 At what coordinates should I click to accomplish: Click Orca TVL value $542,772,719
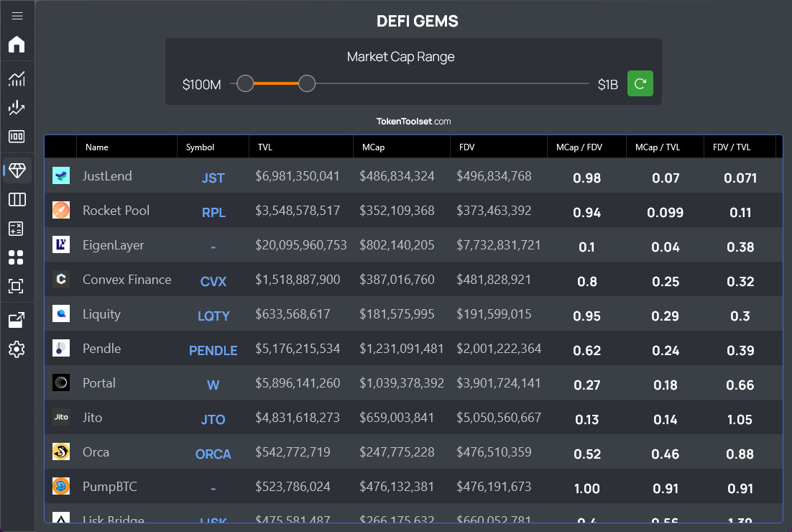293,452
